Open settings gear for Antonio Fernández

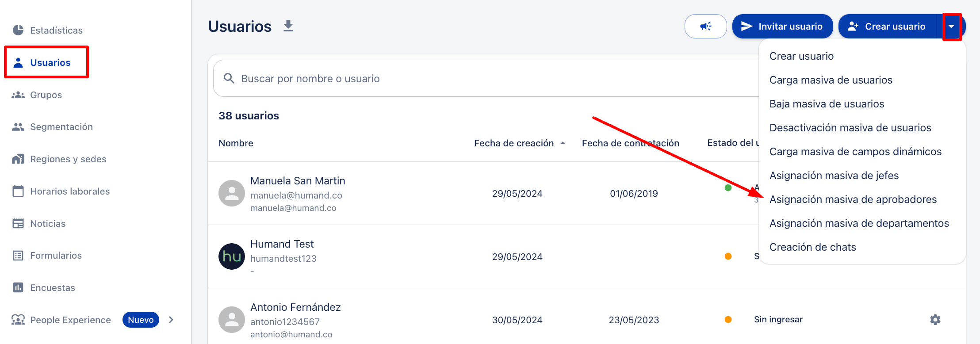935,320
